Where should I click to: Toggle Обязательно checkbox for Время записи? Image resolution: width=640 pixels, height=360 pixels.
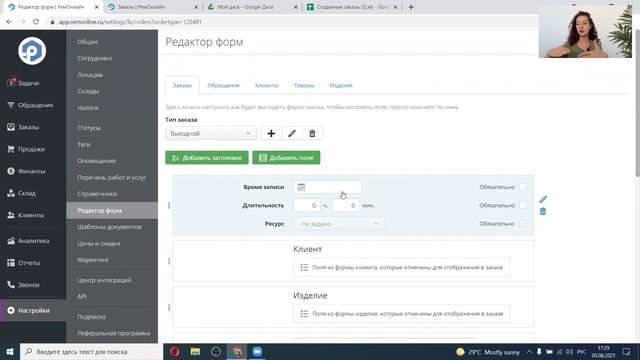click(523, 187)
